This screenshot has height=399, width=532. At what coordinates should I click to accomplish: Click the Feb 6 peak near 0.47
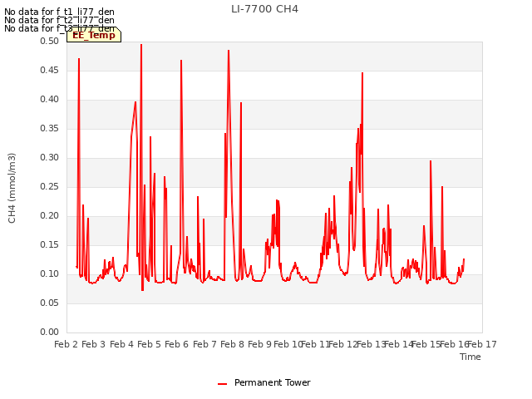pyautogui.click(x=181, y=61)
